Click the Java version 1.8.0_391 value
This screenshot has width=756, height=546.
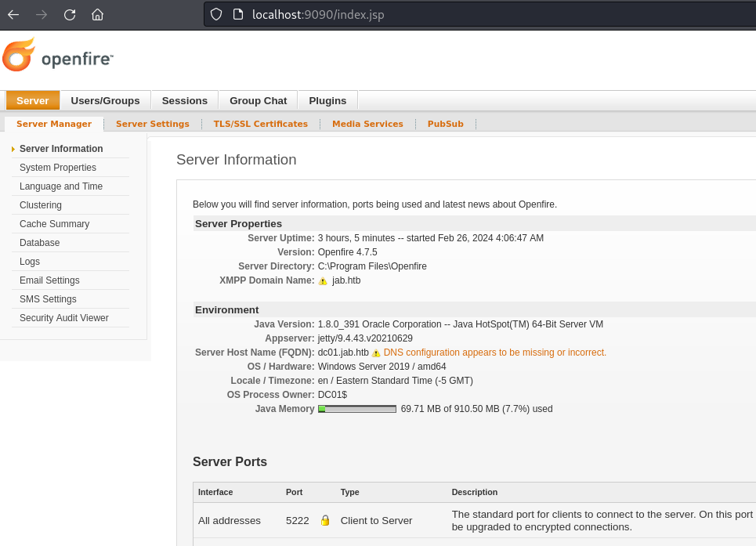pyautogui.click(x=460, y=324)
